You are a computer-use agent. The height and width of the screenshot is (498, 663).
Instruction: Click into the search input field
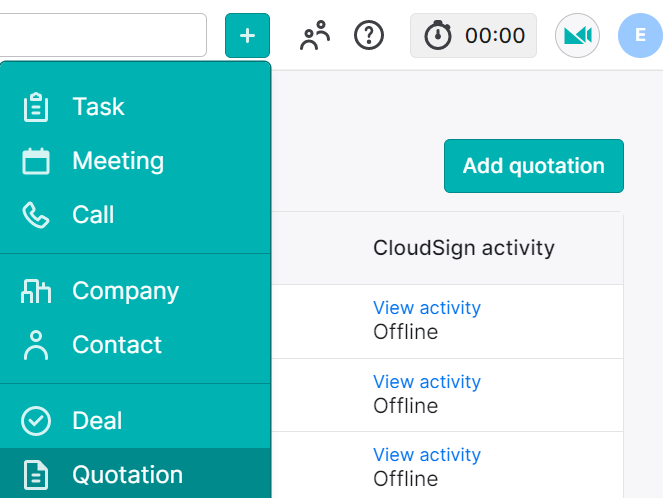(x=103, y=35)
